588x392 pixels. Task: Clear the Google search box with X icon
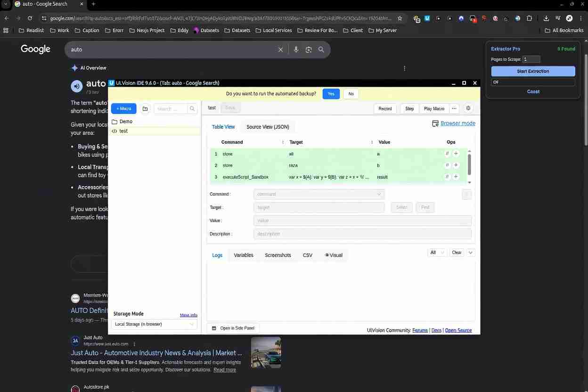click(x=280, y=49)
